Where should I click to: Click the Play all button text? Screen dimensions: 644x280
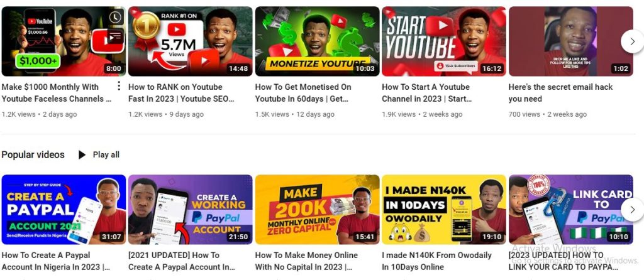[x=106, y=154]
